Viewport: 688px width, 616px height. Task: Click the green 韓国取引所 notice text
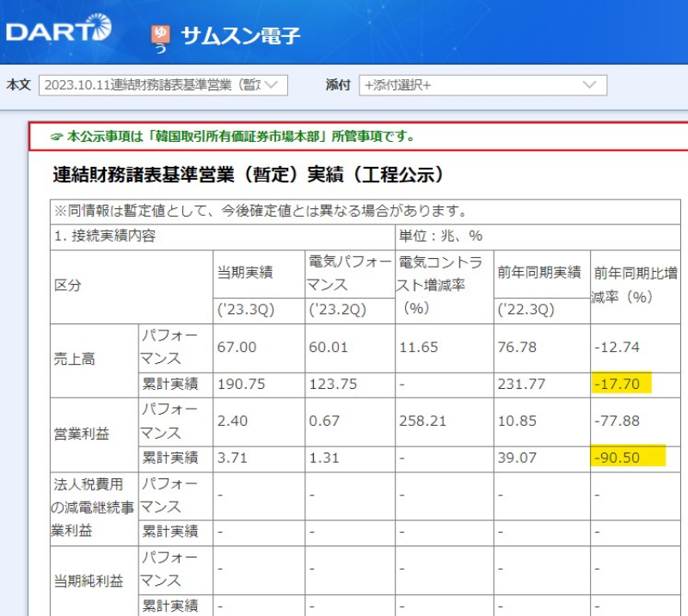(232, 137)
